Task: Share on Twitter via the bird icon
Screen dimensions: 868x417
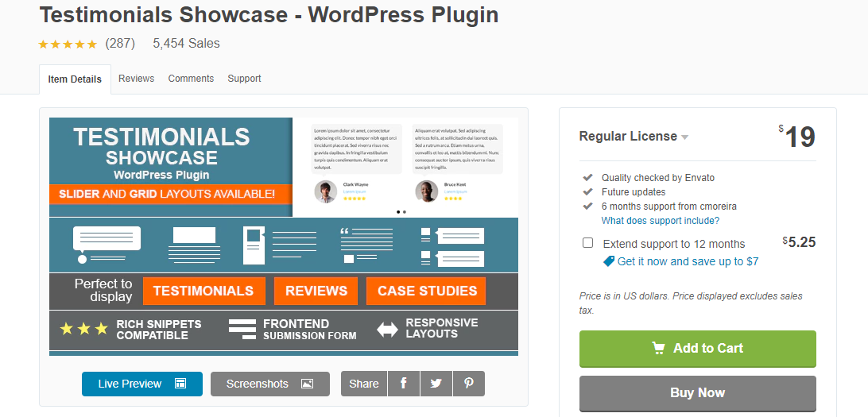Action: [x=436, y=384]
